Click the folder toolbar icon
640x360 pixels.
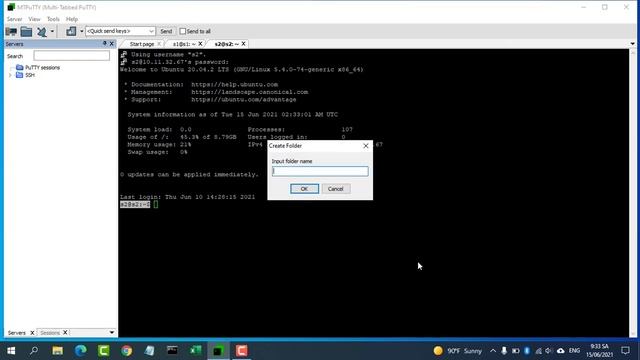coord(26,31)
